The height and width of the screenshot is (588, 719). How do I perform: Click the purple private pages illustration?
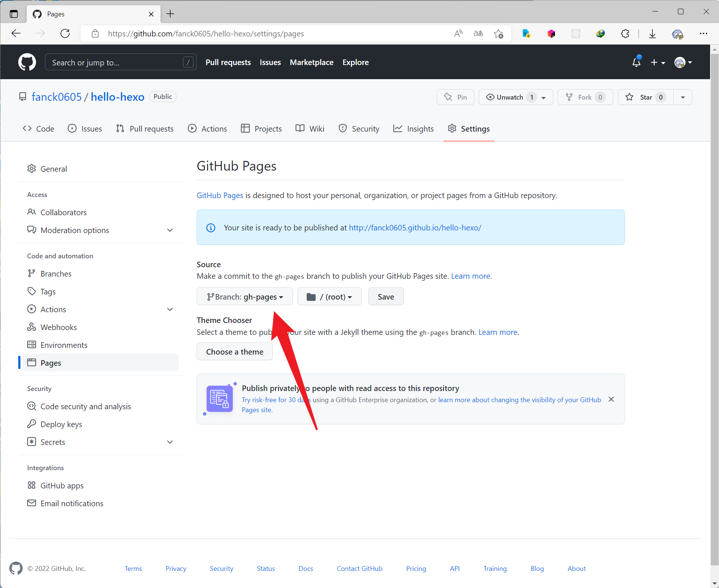220,399
